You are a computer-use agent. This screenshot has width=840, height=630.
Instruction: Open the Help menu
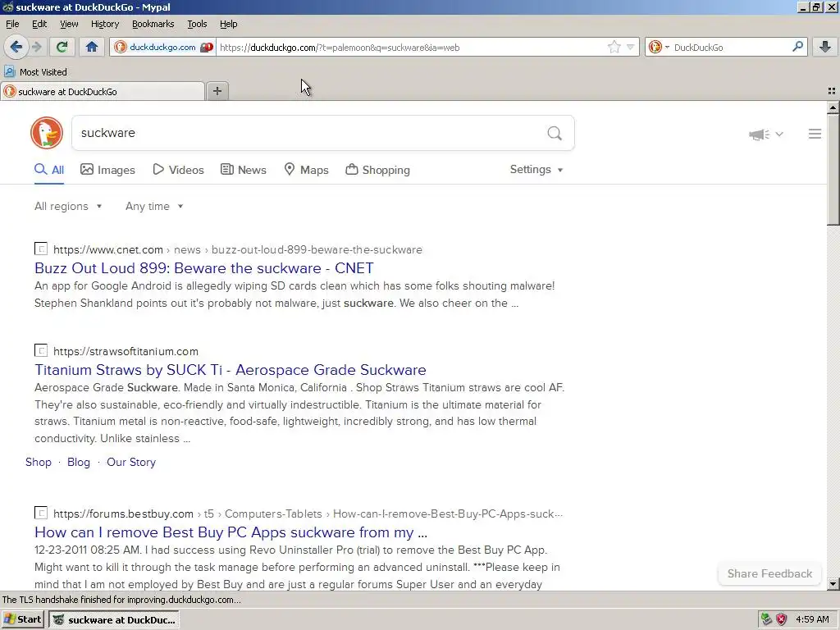(228, 24)
